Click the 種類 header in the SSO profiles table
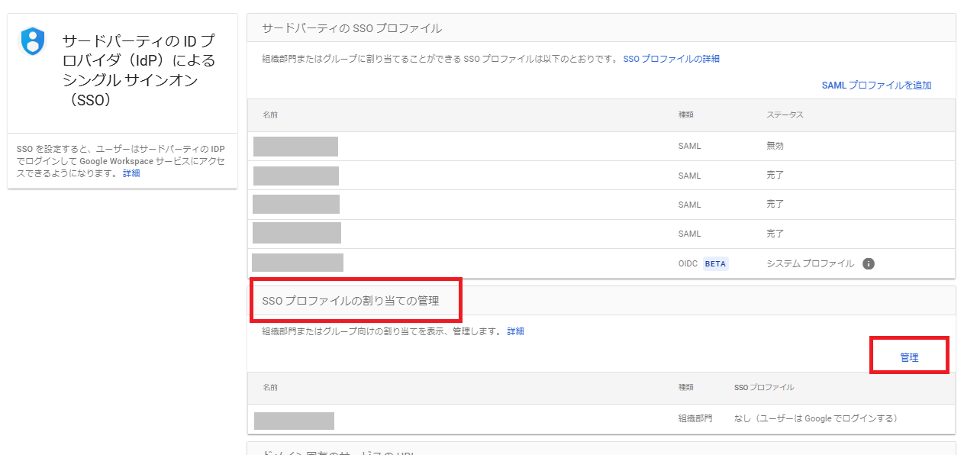 685,115
